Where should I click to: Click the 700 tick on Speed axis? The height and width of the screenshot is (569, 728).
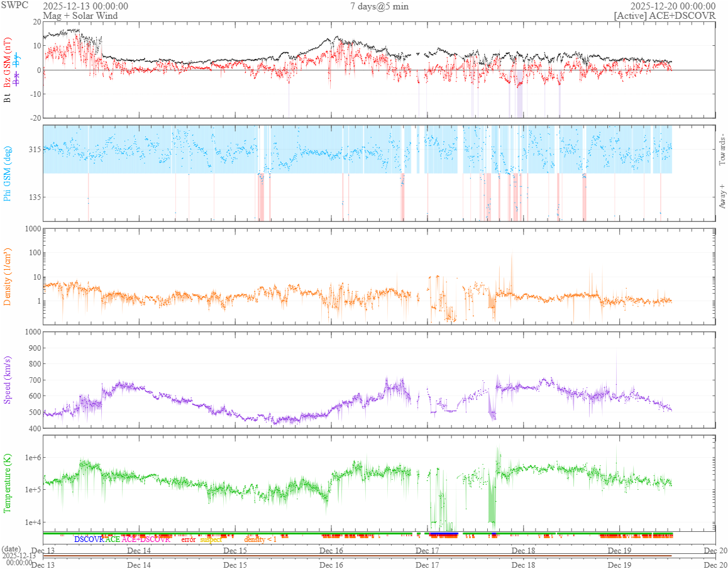click(x=35, y=380)
